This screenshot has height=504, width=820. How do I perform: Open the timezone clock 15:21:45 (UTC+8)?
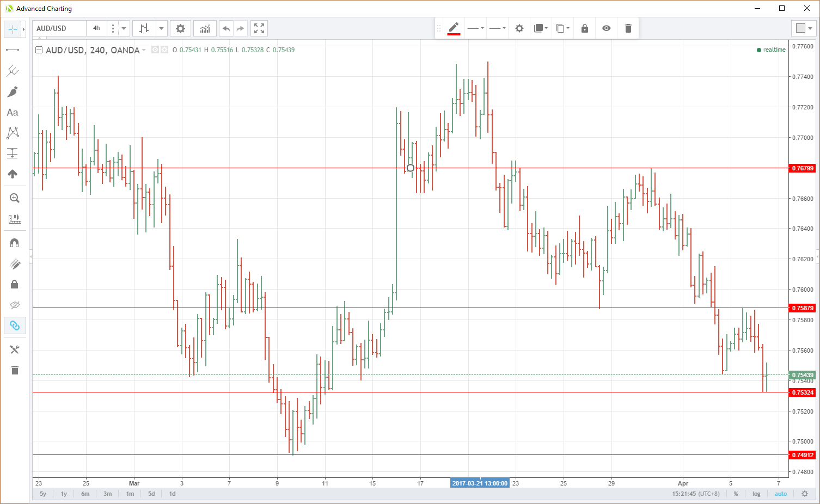[696, 494]
